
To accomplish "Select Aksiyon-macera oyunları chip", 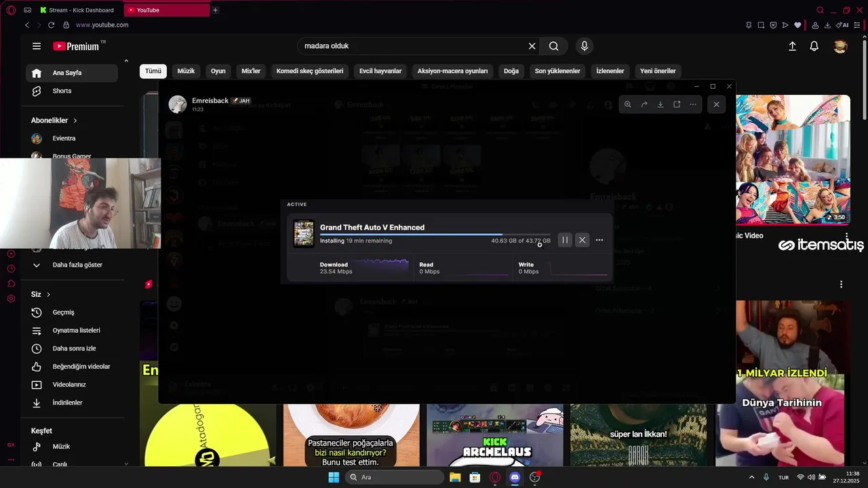I will click(x=452, y=70).
